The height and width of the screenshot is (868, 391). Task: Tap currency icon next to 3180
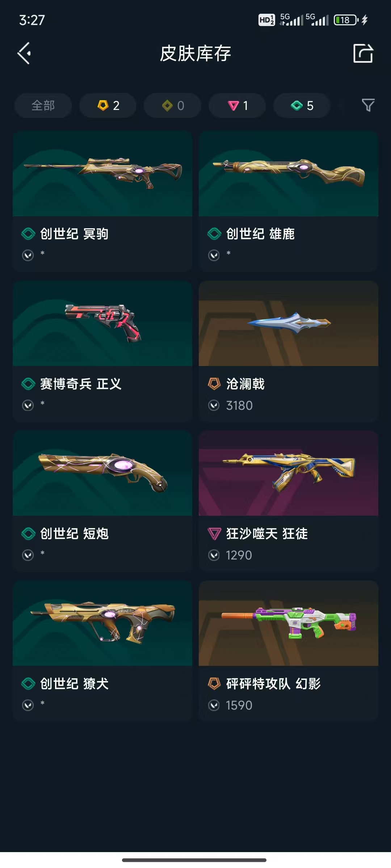pos(214,405)
